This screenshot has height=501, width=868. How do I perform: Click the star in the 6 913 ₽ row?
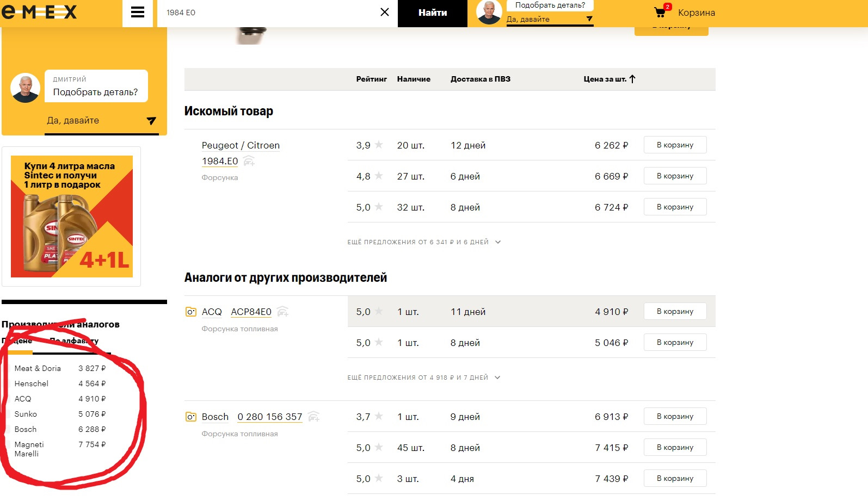click(379, 416)
